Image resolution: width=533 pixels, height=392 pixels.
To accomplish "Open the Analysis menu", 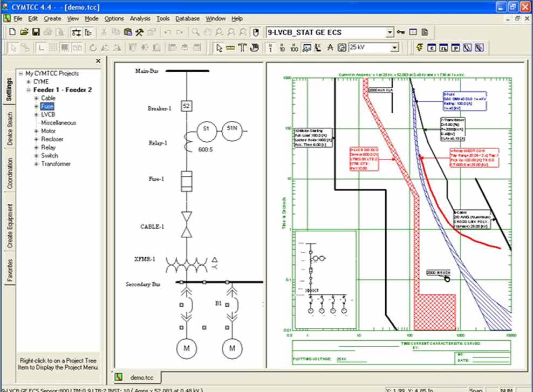I will 140,18.
